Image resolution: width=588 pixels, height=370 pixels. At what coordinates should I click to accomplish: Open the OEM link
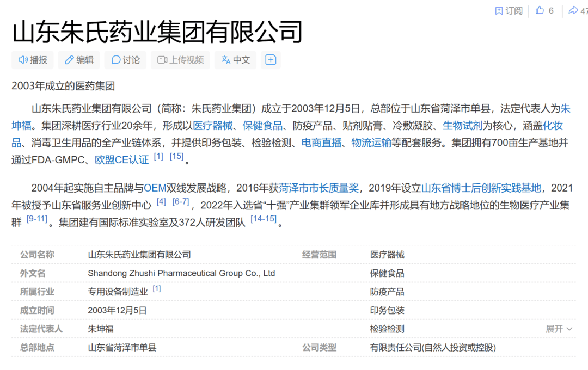155,188
